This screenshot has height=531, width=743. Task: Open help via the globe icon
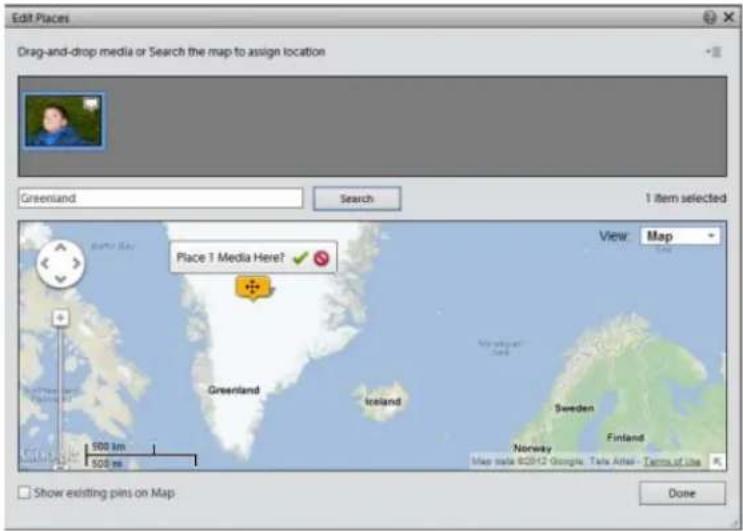coord(709,18)
